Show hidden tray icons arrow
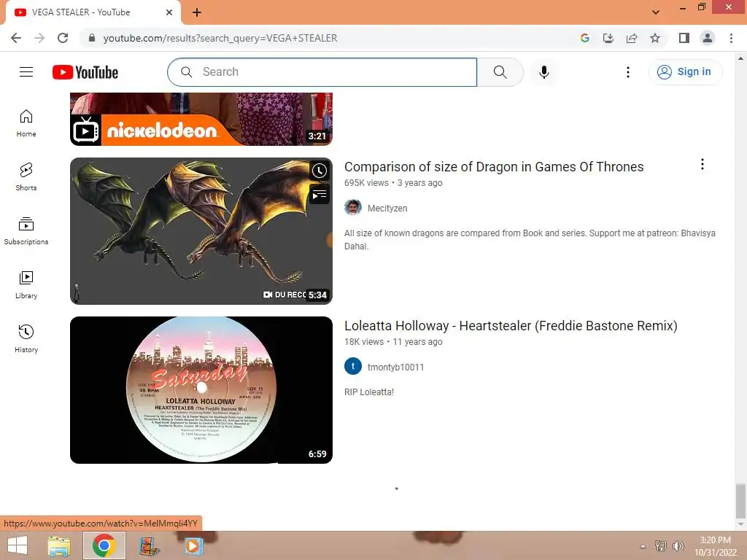 click(x=643, y=546)
